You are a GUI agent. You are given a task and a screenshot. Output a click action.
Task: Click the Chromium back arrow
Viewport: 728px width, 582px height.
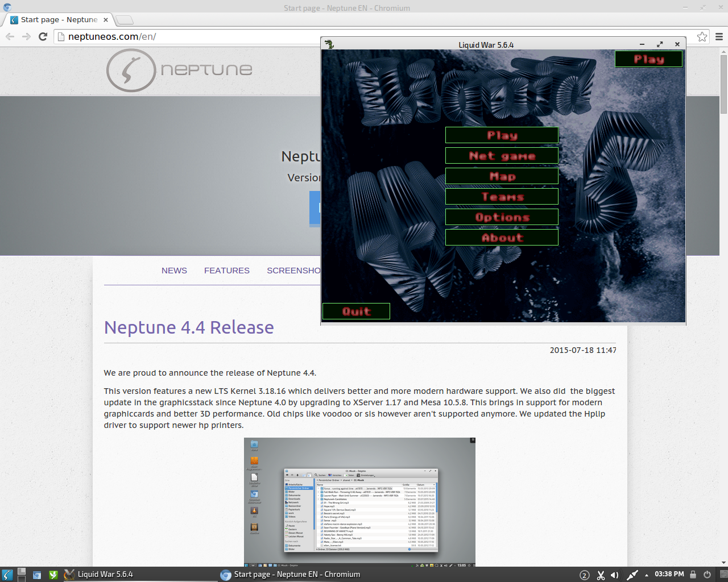[x=10, y=36]
